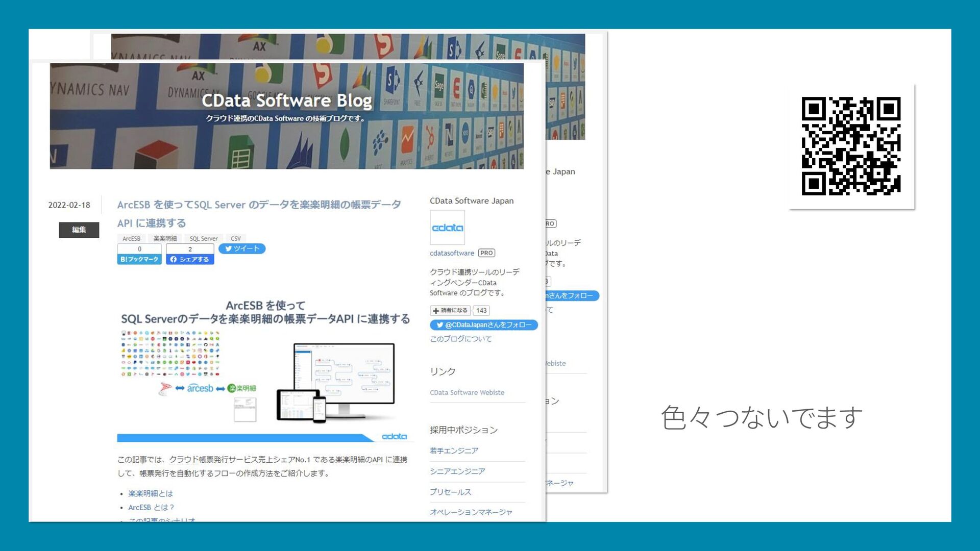Click the 編集 edit button
Viewport: 980px width, 551px height.
(79, 230)
